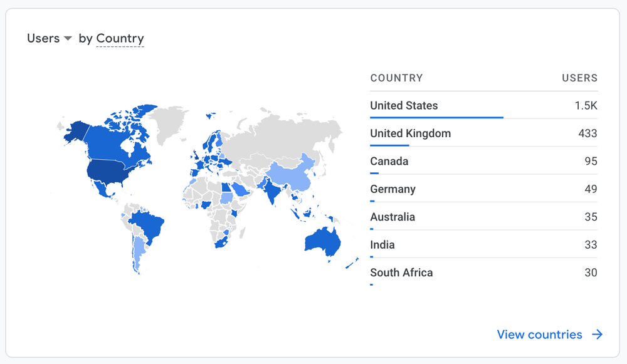Screen dimensions: 627x364
Task: Click the COUNTRY column header
Action: 396,78
